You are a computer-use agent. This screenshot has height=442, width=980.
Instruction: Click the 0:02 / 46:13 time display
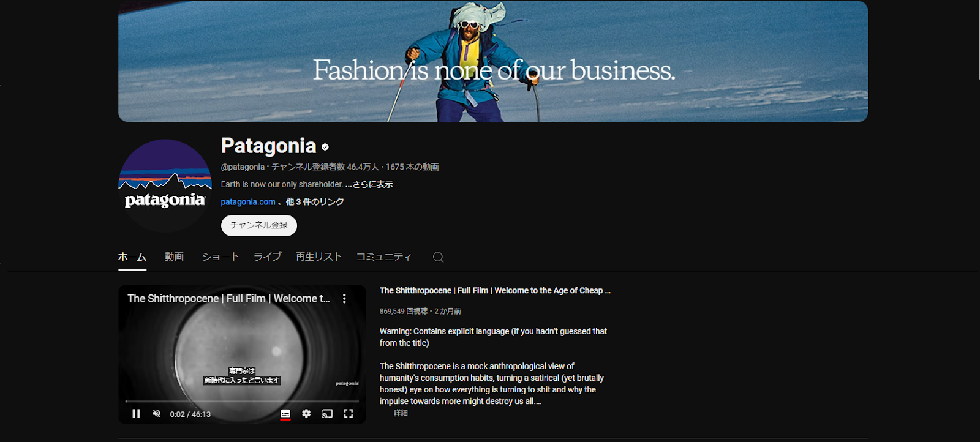(190, 414)
